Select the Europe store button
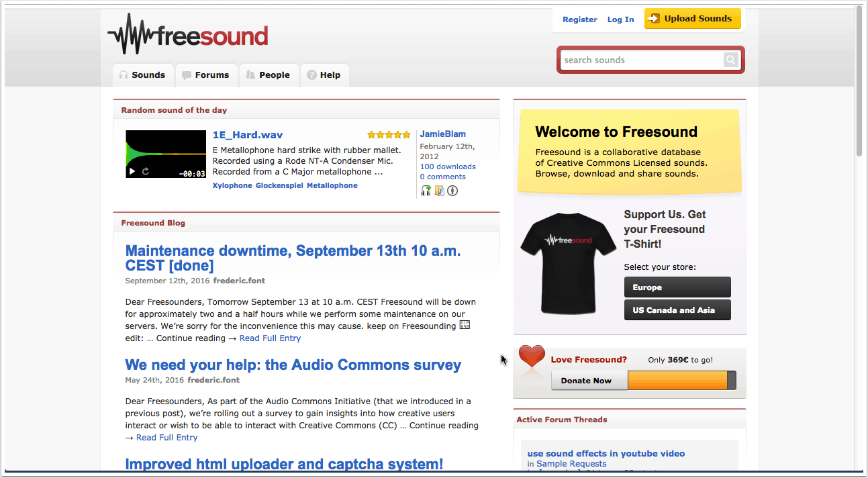Screen dimensions: 868x478 (677, 287)
